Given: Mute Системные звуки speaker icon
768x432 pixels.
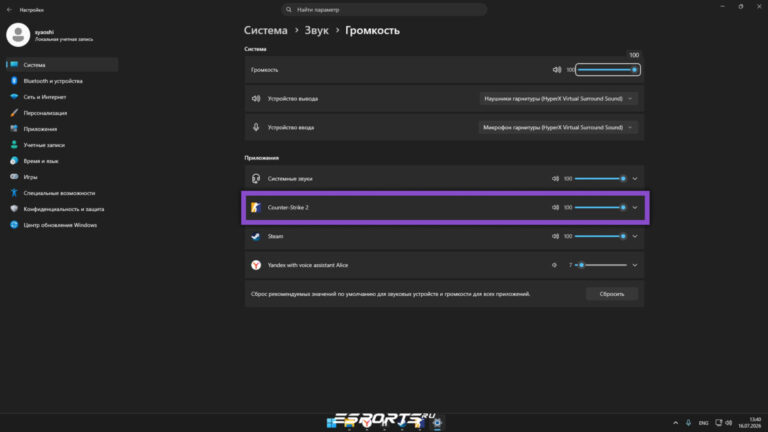Looking at the screenshot, I should (x=555, y=178).
